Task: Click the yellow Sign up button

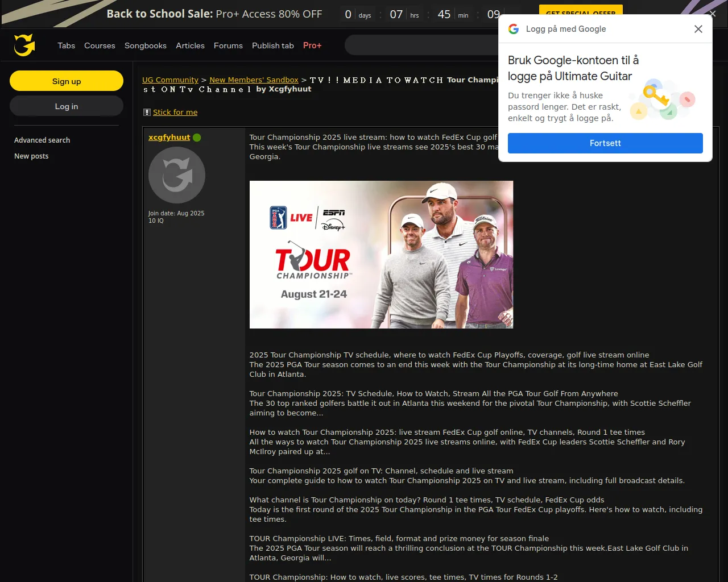Action: (x=67, y=81)
